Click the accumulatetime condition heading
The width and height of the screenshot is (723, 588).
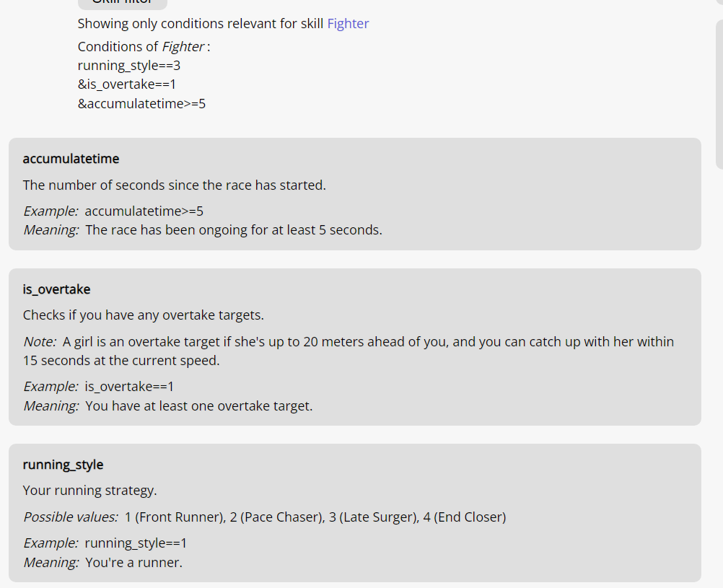coord(71,159)
